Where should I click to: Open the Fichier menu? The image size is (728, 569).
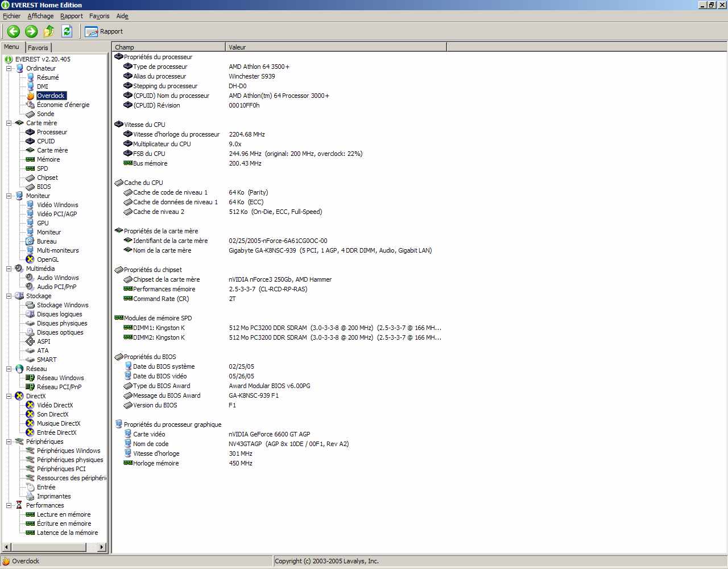11,16
